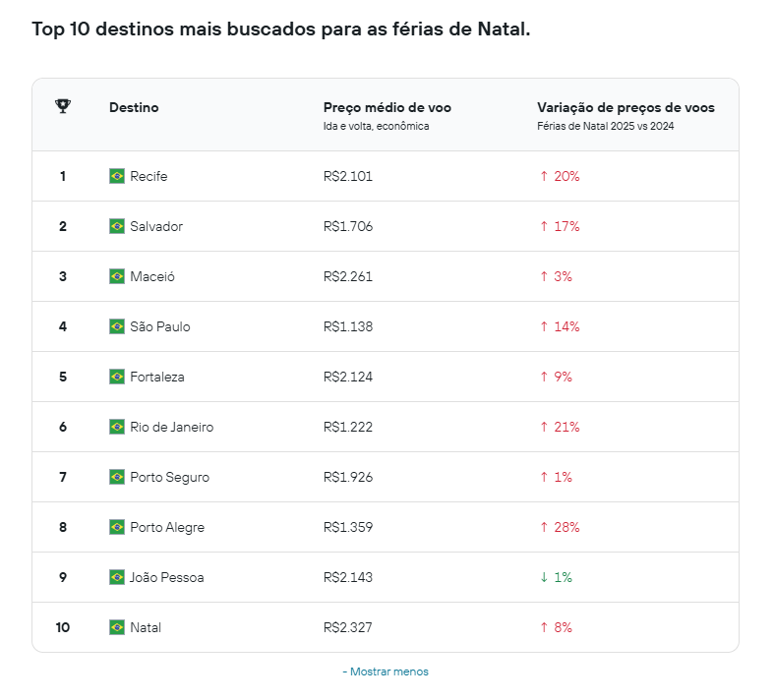
Task: Click the Variação de preços de voos header
Action: [x=625, y=107]
